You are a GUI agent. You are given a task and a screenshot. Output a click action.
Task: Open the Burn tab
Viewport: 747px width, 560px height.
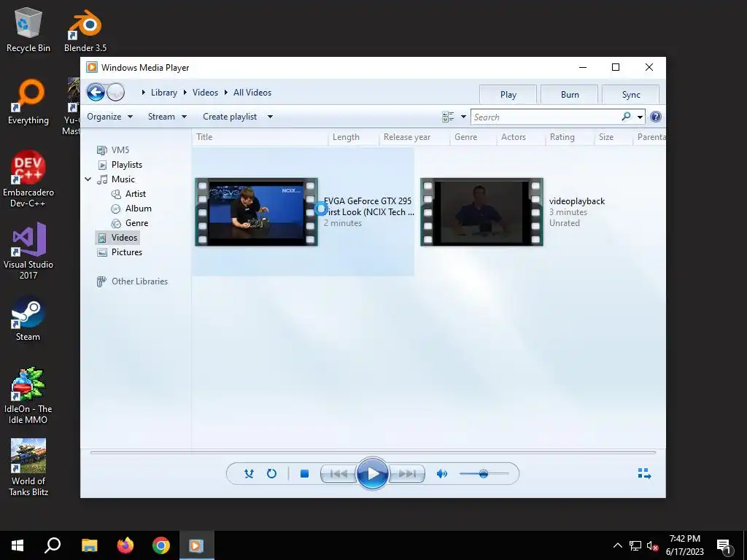tap(569, 94)
